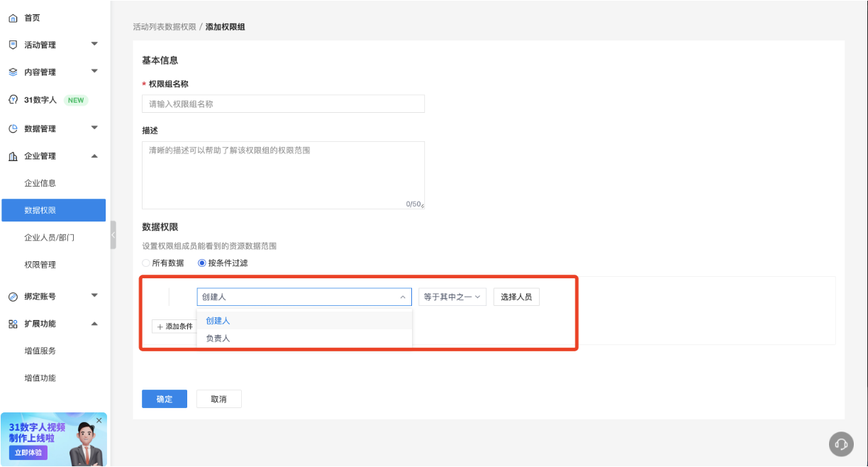Open 增值功能 submenu item
The height and width of the screenshot is (467, 868).
pos(40,378)
